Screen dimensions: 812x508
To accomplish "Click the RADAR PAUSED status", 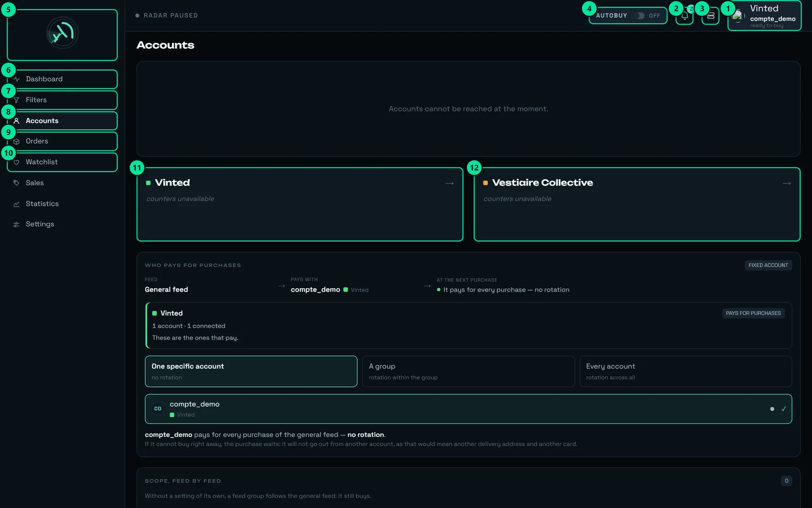I will pos(167,16).
